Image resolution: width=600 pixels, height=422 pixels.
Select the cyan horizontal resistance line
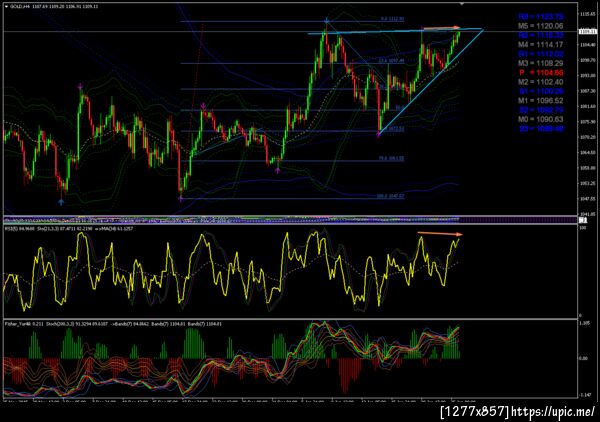pos(395,31)
